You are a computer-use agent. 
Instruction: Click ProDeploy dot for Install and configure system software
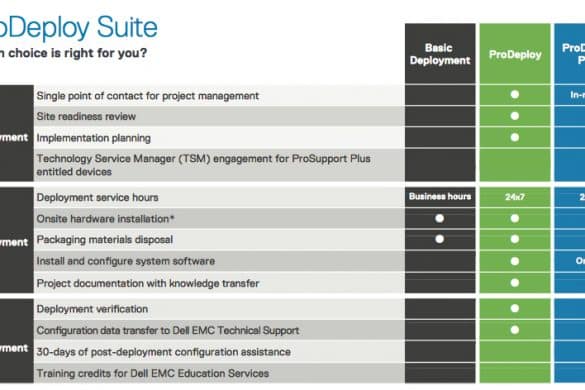click(515, 261)
